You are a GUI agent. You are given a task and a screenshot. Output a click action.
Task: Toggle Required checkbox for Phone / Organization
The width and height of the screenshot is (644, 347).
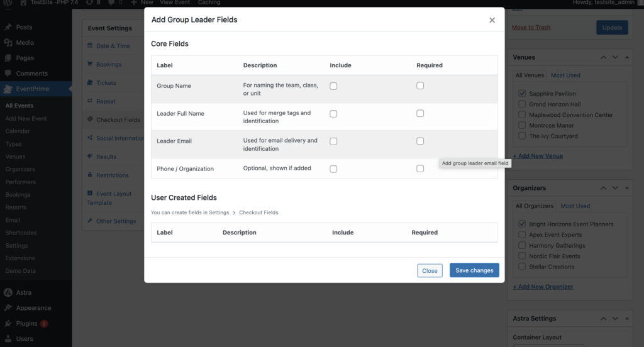pos(420,168)
